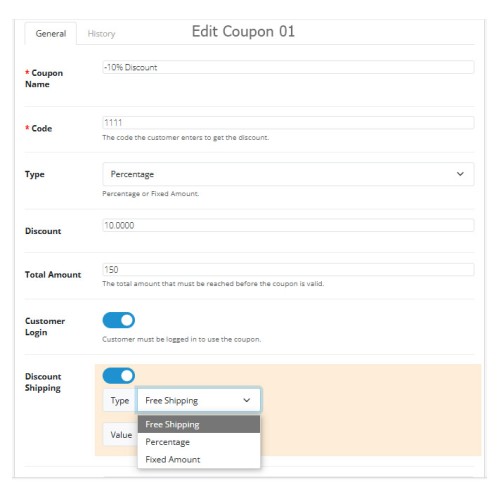Click the Discount Shipping label text
This screenshot has height=500, width=500.
coord(43,382)
